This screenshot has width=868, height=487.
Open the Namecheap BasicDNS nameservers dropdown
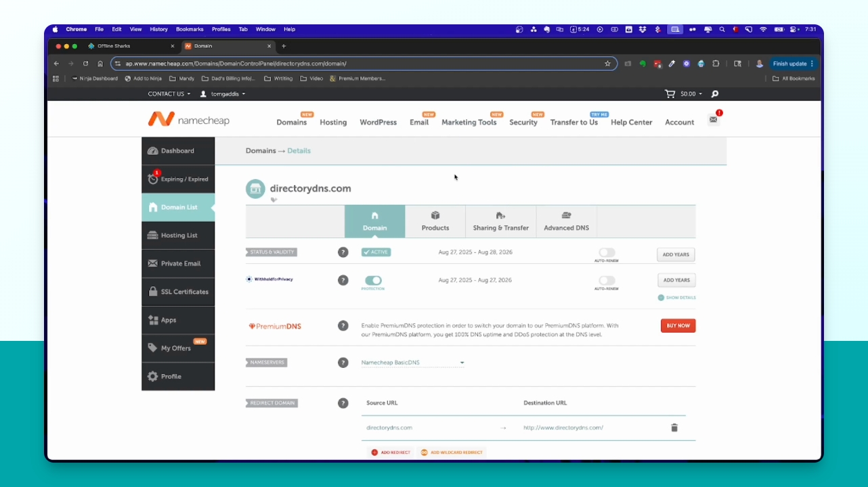pos(413,363)
